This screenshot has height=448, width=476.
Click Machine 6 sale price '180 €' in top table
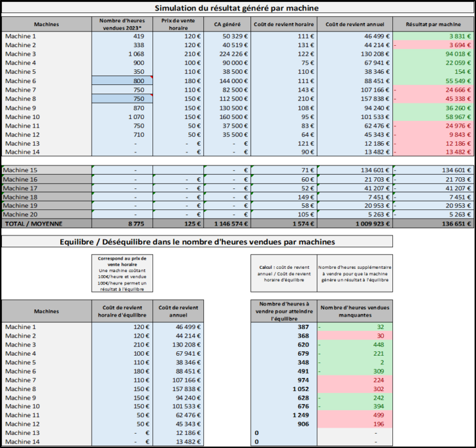[178, 81]
